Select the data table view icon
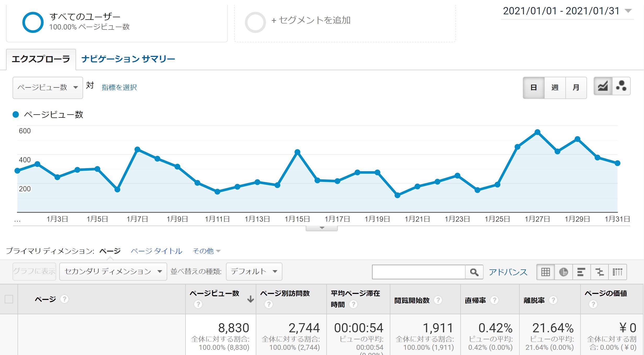644x355 pixels. pyautogui.click(x=546, y=272)
